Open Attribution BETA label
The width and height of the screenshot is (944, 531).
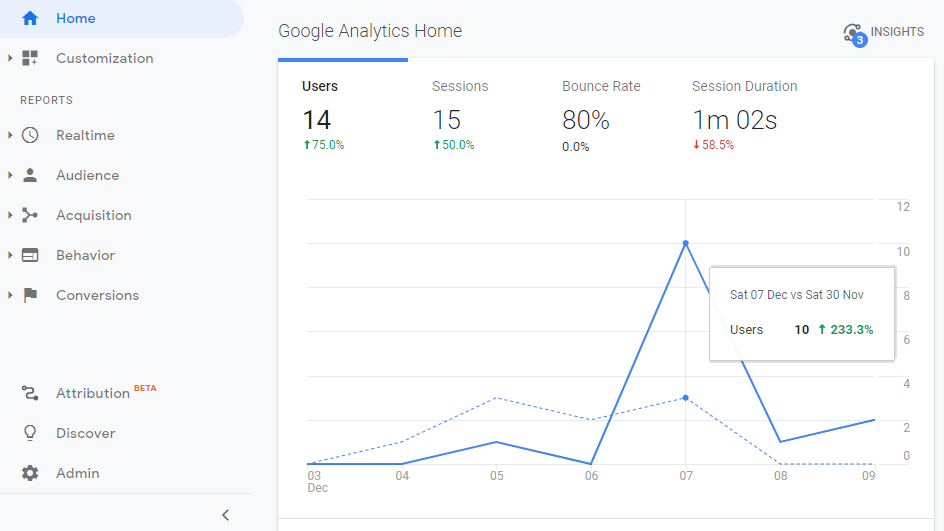(106, 393)
